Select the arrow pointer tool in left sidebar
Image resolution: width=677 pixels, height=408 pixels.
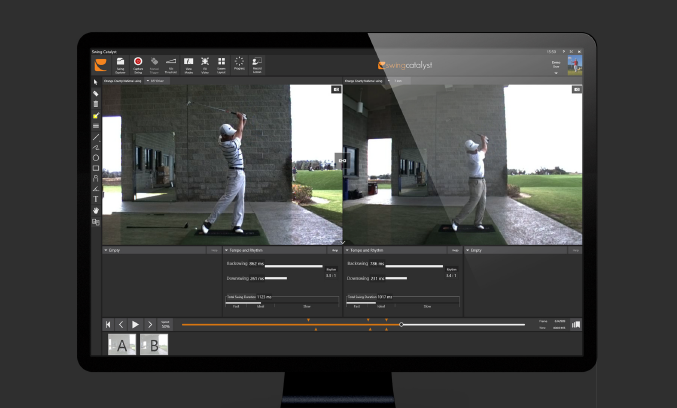click(x=96, y=82)
